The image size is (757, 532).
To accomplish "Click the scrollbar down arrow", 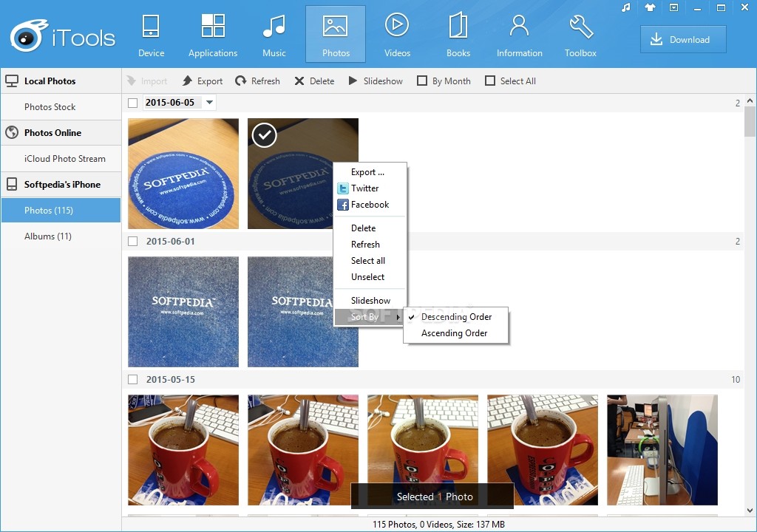I will coord(750,511).
